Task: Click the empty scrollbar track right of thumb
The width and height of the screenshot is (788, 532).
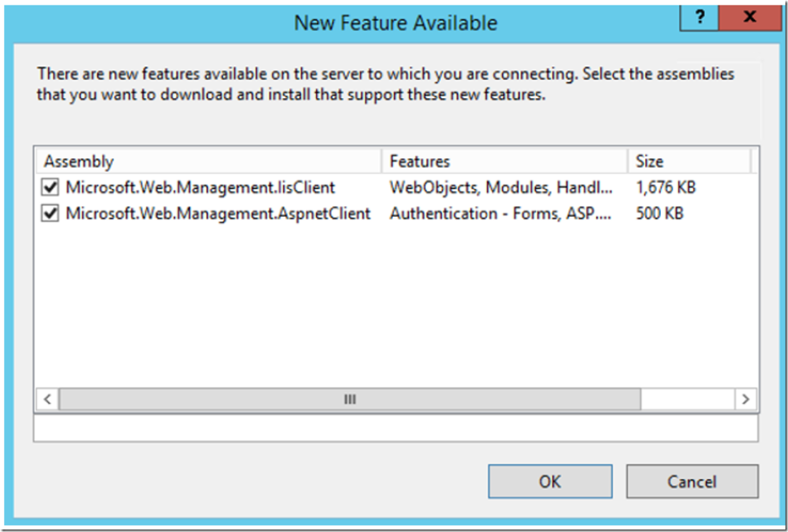Action: [x=687, y=399]
